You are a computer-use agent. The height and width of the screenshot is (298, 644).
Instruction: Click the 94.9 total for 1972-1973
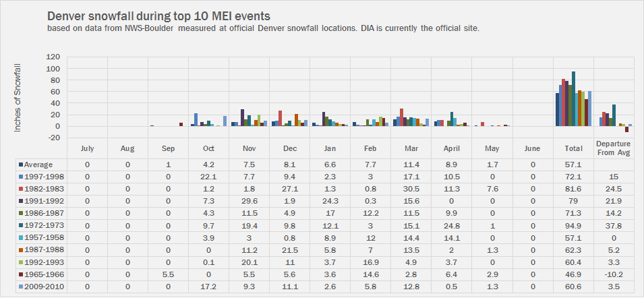click(573, 225)
